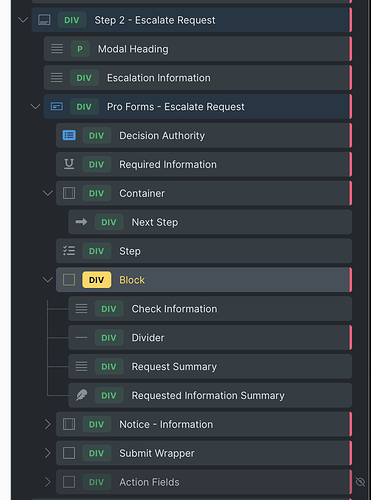
Task: Select the Request Summary row
Action: click(210, 367)
